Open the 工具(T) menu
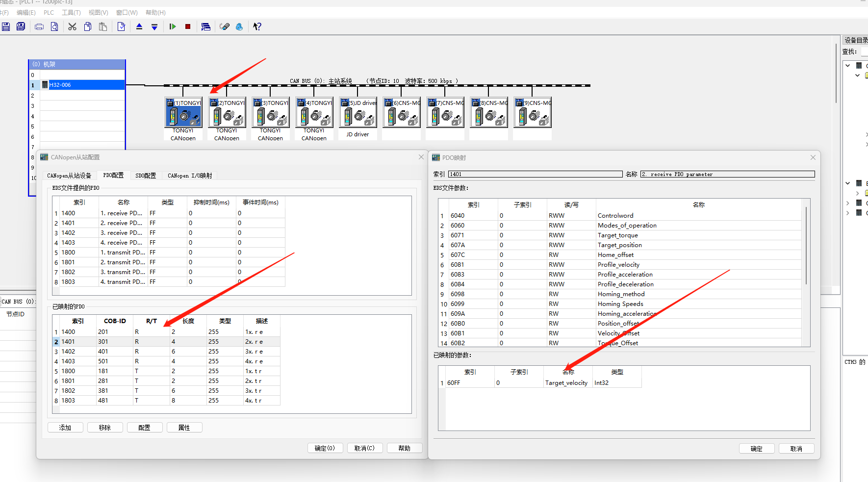868x482 pixels. click(x=71, y=13)
